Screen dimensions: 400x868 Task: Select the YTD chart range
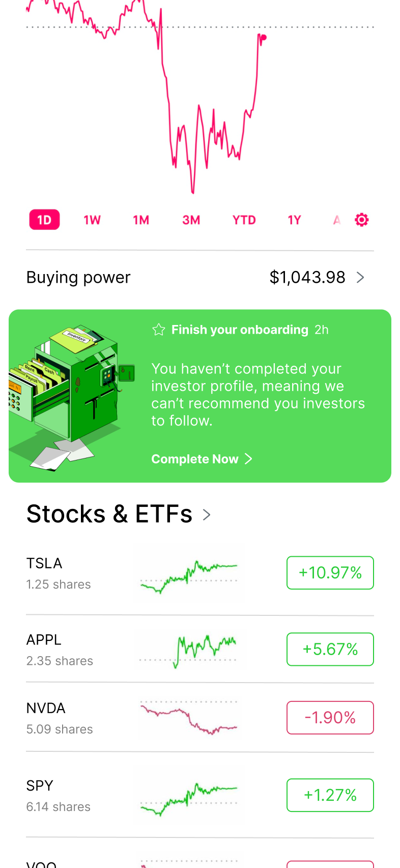pos(244,220)
